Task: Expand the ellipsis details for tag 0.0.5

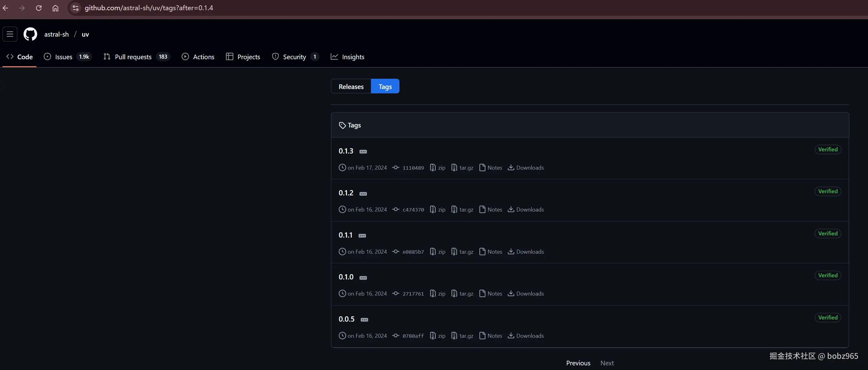Action: point(364,320)
